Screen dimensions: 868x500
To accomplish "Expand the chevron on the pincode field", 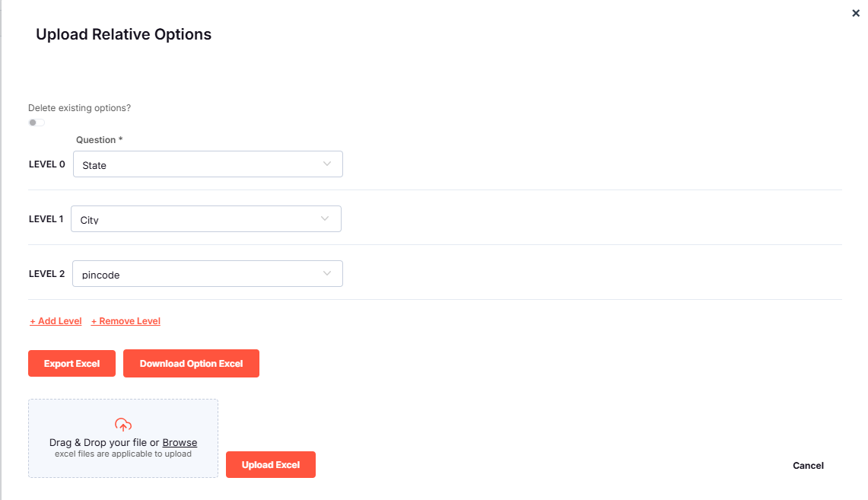I will click(x=326, y=273).
